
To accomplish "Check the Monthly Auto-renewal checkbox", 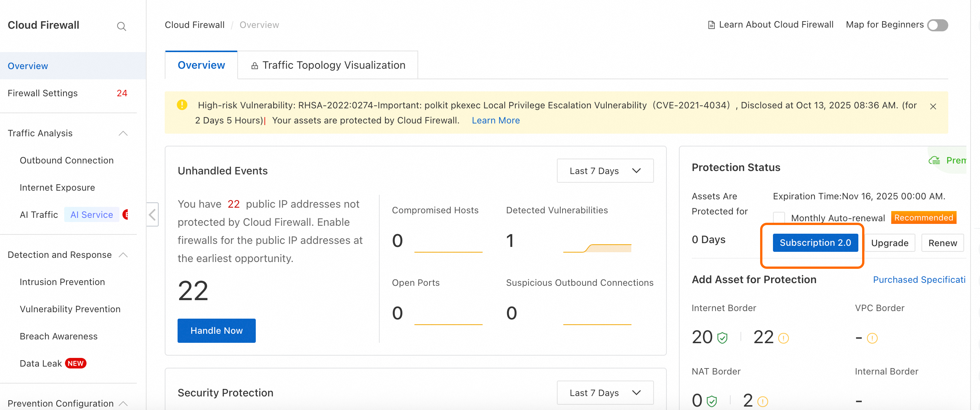I will [x=779, y=217].
